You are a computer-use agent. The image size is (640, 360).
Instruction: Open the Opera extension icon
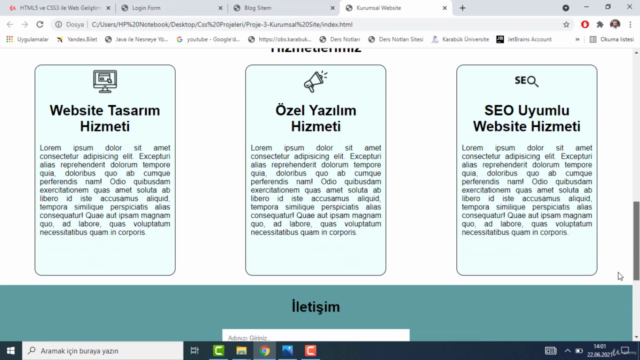coord(585,24)
